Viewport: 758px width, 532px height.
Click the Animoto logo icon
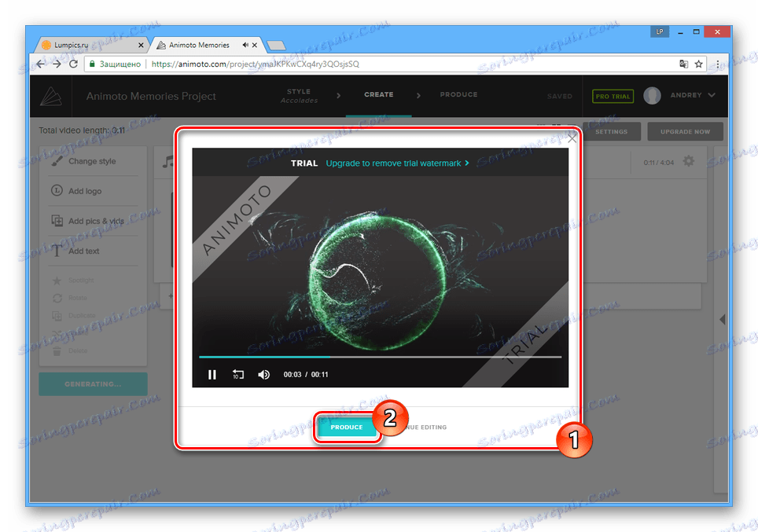51,96
